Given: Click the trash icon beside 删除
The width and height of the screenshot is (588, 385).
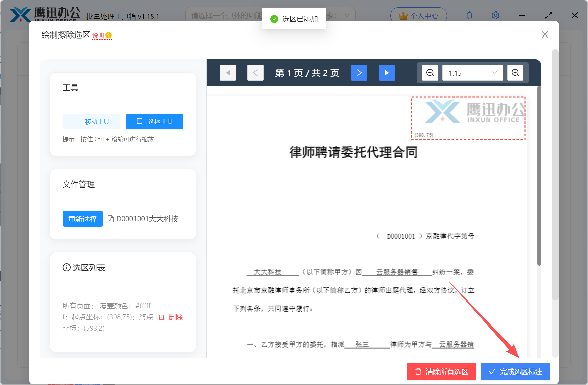Looking at the screenshot, I should click(162, 317).
